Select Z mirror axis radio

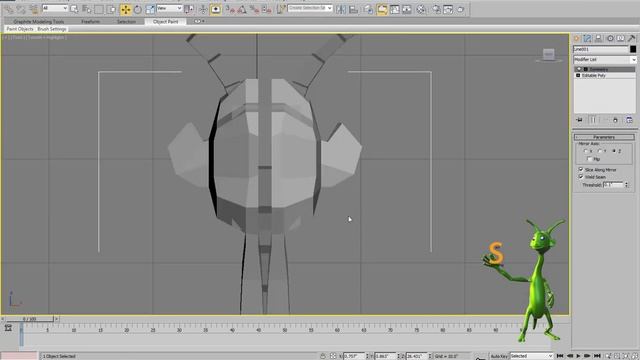[x=613, y=151]
